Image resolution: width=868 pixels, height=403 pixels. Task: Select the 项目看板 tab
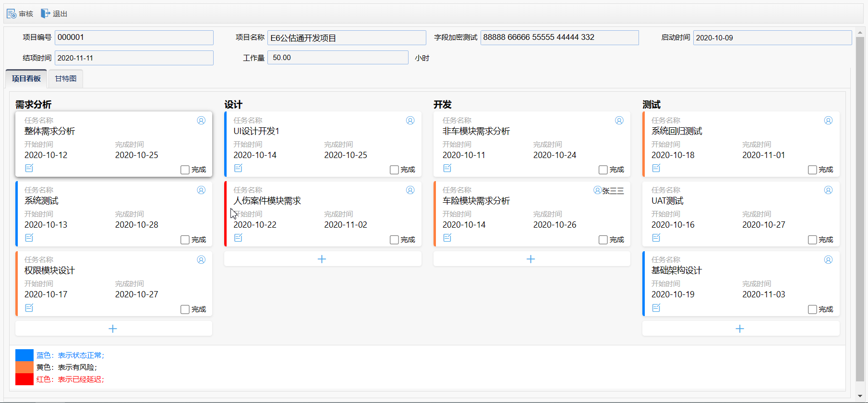(x=26, y=79)
